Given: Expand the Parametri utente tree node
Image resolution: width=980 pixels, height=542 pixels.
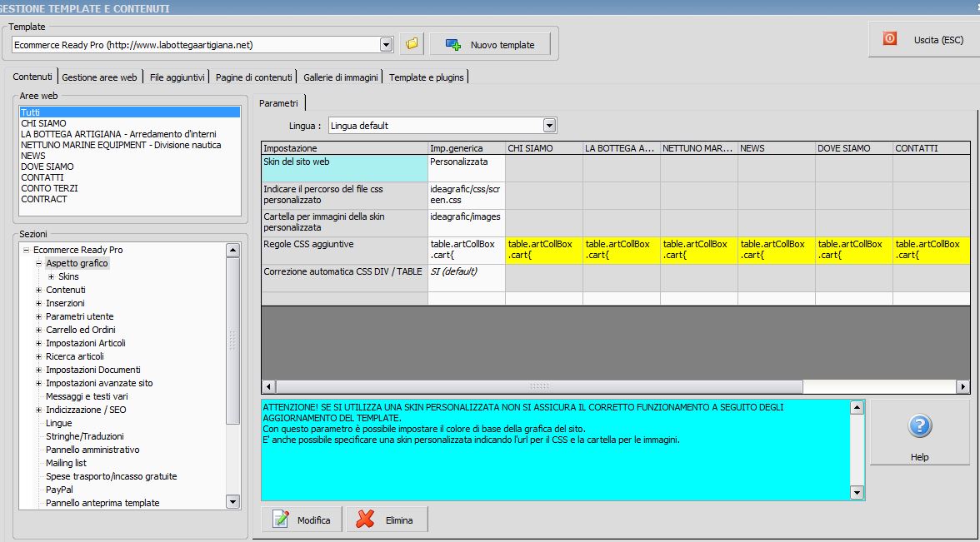Looking at the screenshot, I should pos(38,316).
